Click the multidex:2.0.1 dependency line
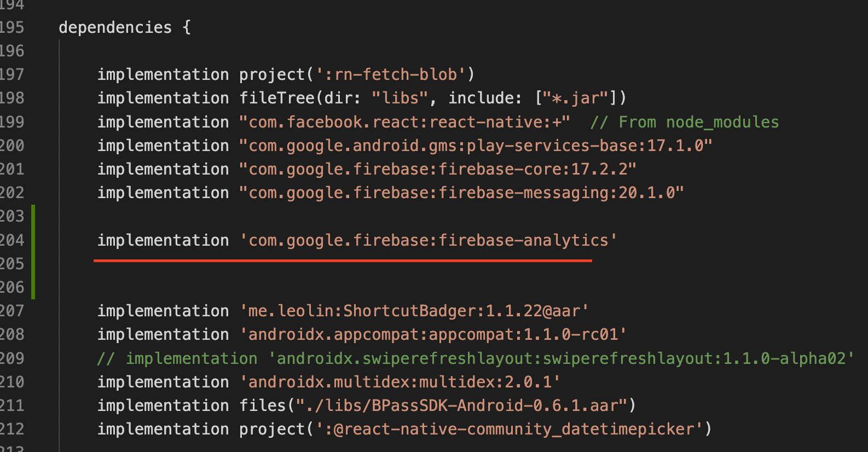The height and width of the screenshot is (452, 868). pyautogui.click(x=329, y=382)
